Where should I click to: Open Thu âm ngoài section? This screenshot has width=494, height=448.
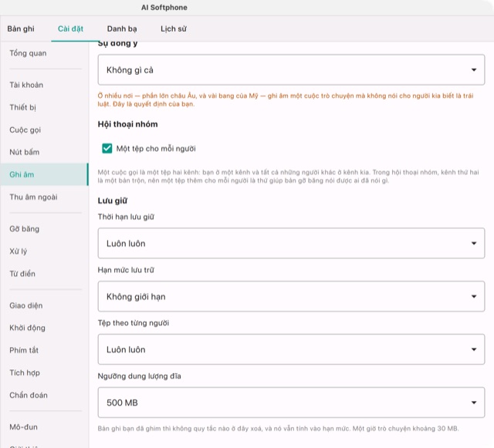coord(45,197)
